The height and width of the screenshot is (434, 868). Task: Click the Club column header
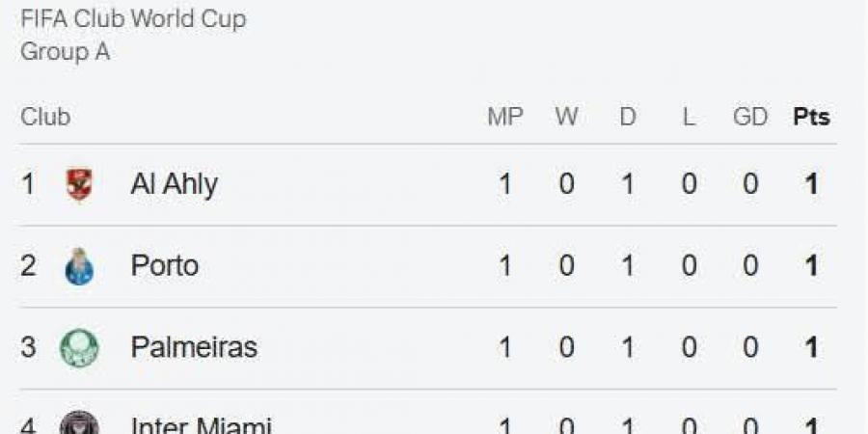pos(45,118)
